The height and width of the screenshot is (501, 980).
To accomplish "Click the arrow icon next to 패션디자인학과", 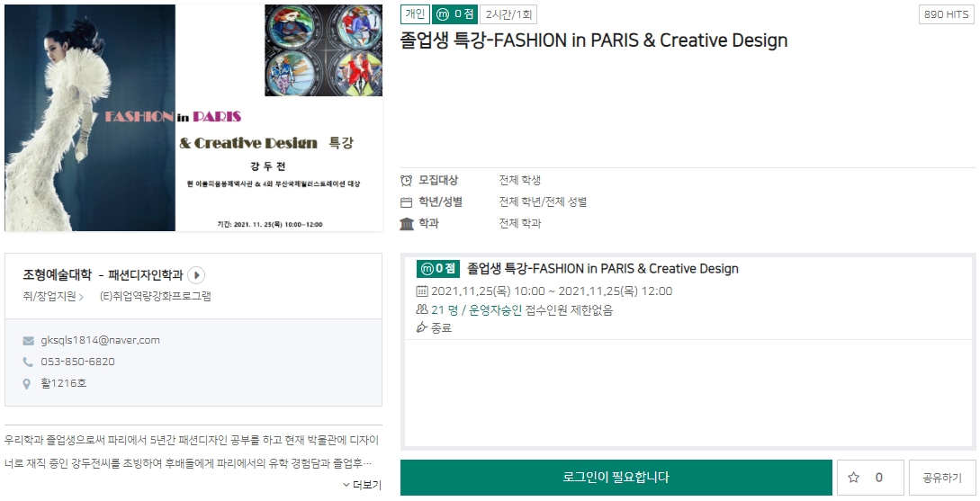I will pyautogui.click(x=196, y=275).
